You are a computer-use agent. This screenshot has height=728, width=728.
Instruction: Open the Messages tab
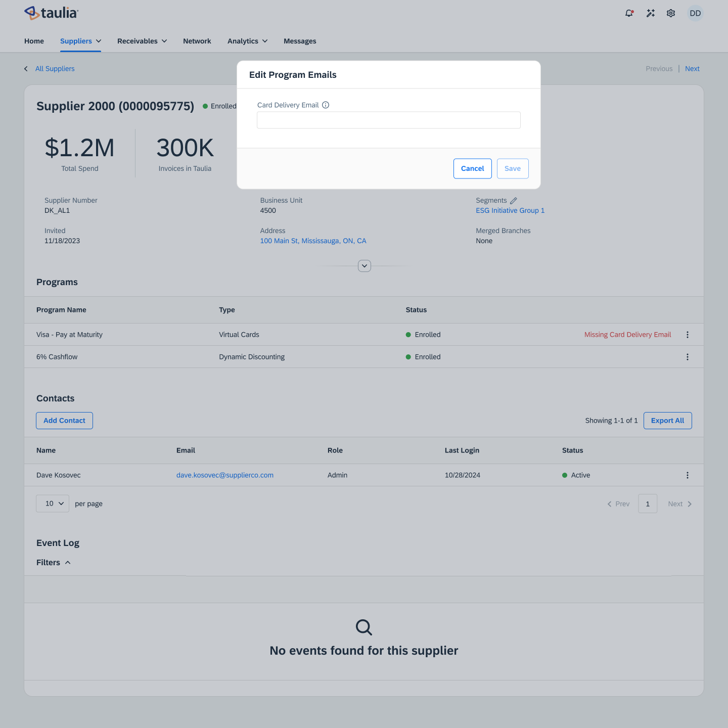[x=300, y=41]
